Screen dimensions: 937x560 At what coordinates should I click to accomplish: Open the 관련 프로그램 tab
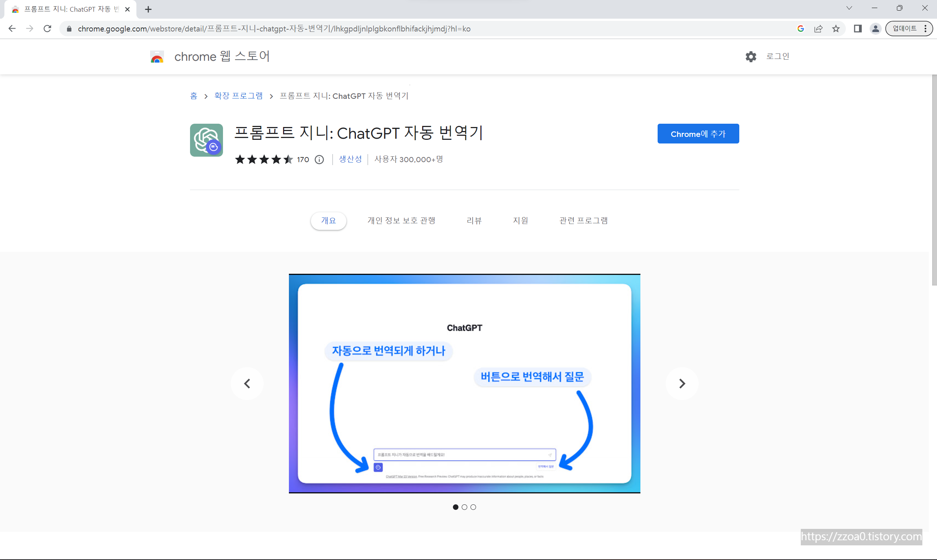pos(583,221)
